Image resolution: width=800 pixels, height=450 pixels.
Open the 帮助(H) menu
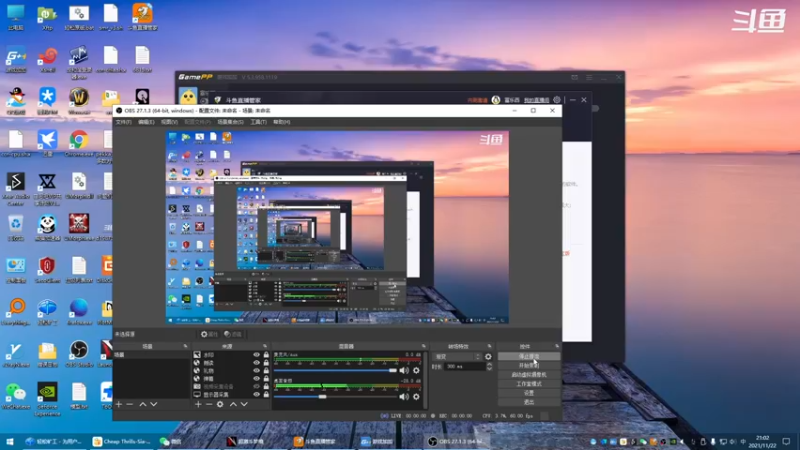click(x=282, y=122)
